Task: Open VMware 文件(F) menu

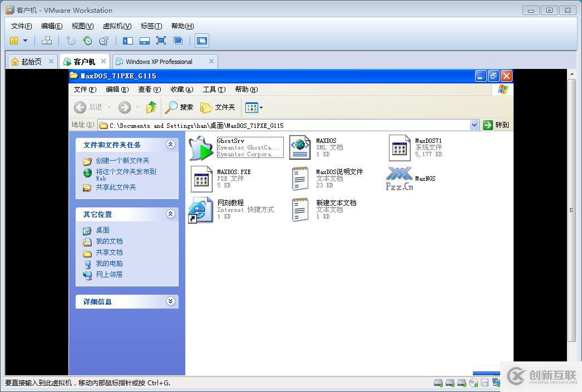Action: 22,26
